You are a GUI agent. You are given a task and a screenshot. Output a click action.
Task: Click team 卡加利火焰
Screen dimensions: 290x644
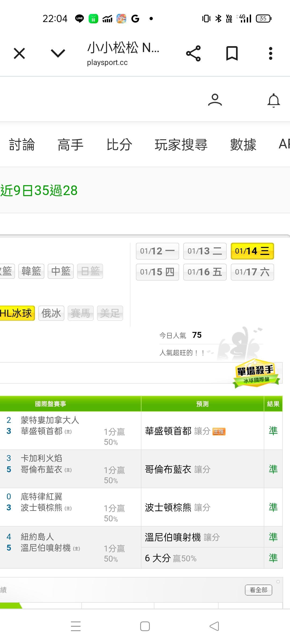point(42,458)
